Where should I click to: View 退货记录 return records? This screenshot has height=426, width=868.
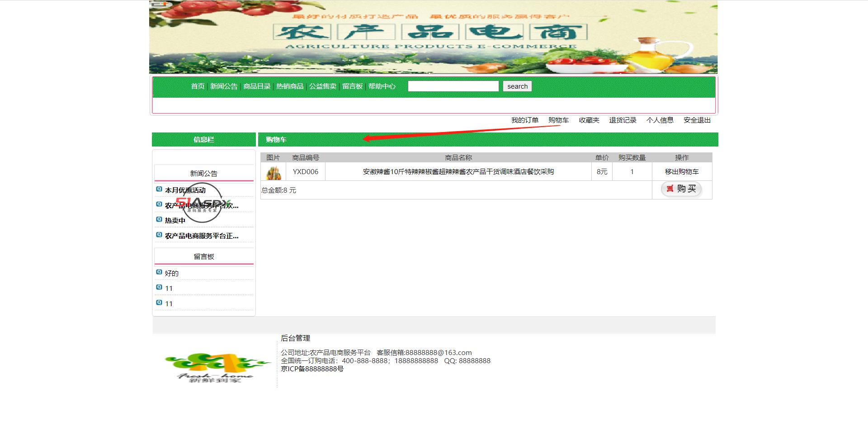click(623, 120)
